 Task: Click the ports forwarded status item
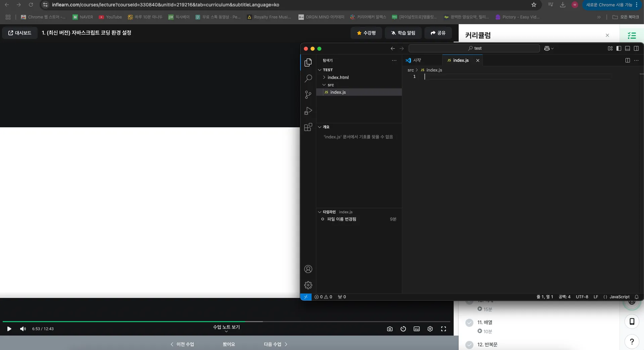coord(342,297)
